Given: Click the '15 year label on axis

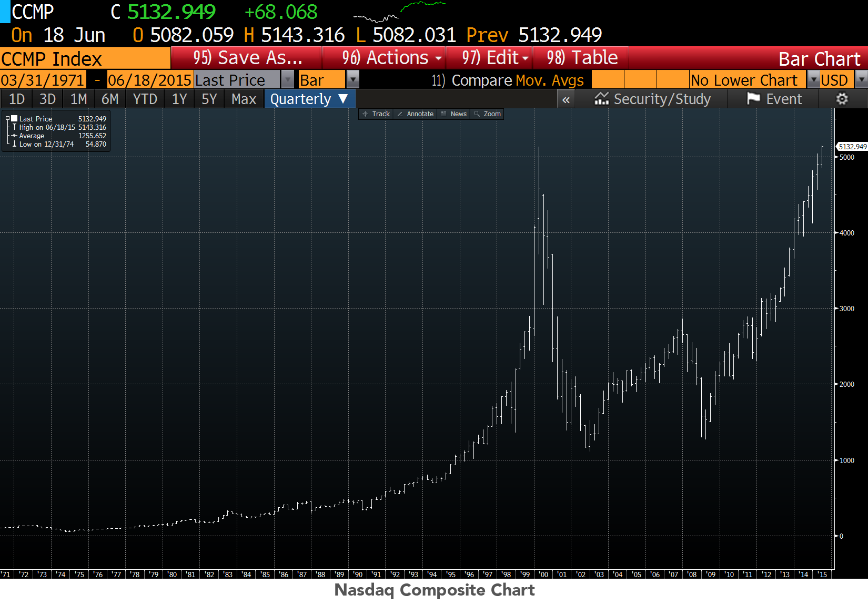Looking at the screenshot, I should [822, 575].
